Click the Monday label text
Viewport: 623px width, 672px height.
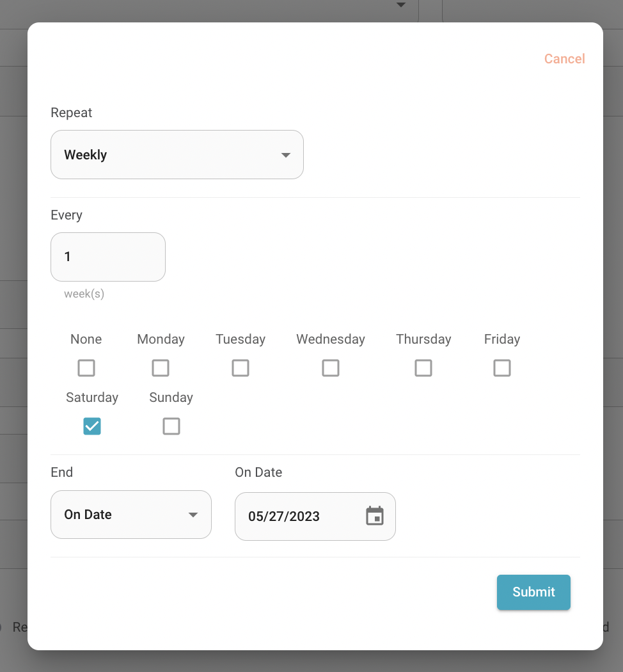(161, 339)
